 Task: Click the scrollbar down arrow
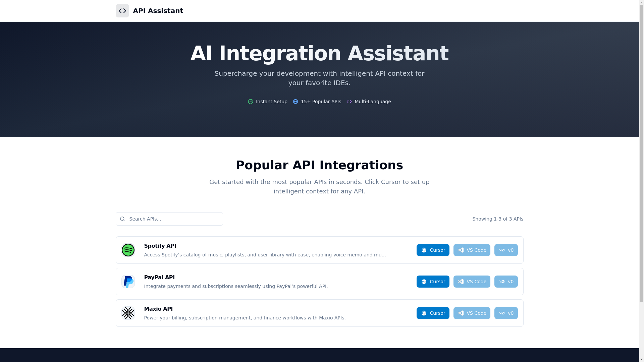pyautogui.click(x=641, y=359)
